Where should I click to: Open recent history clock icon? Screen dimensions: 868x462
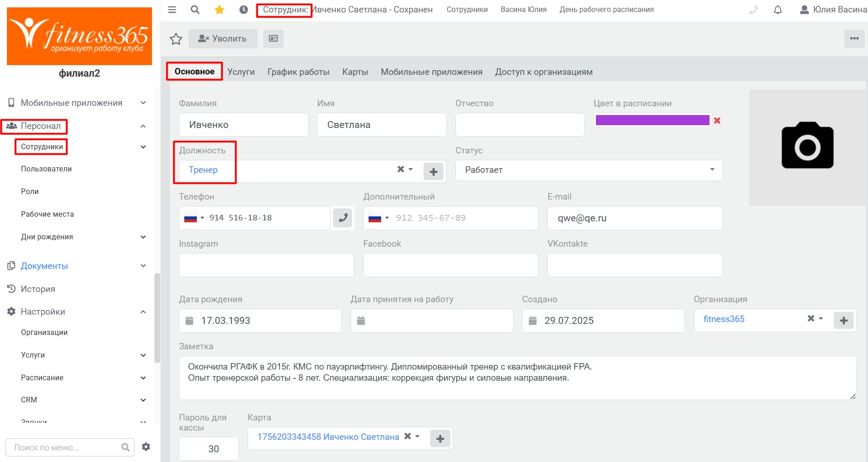coord(243,10)
